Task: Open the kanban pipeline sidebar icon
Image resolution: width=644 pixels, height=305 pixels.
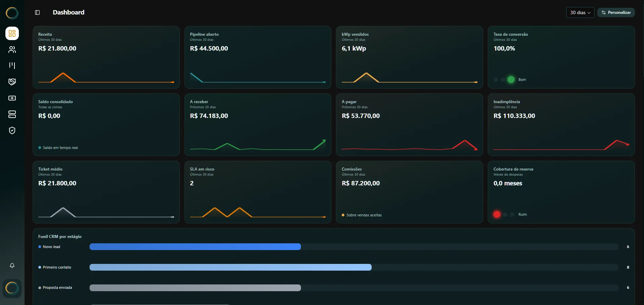Action: [12, 66]
